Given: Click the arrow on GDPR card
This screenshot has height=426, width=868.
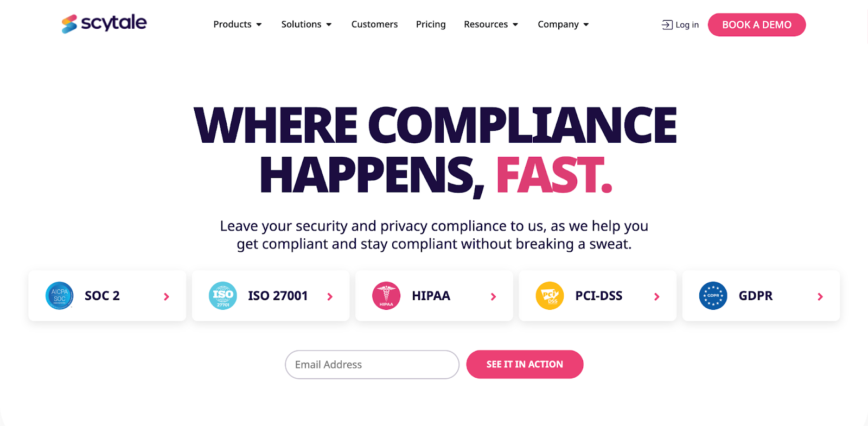Looking at the screenshot, I should (820, 296).
